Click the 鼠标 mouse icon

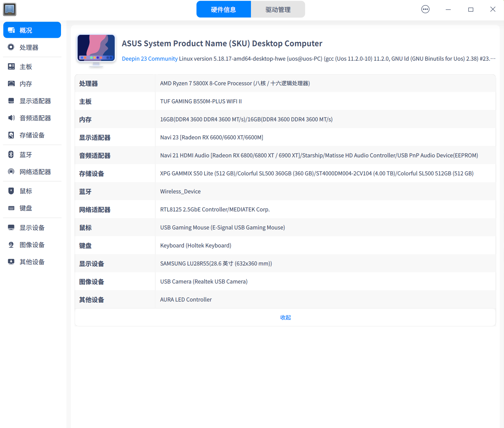click(11, 191)
